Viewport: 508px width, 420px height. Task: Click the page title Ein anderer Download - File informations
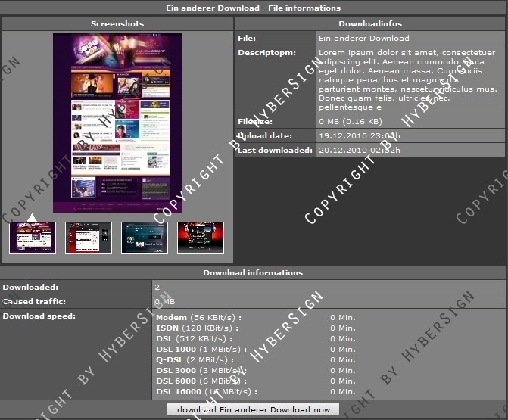[254, 8]
